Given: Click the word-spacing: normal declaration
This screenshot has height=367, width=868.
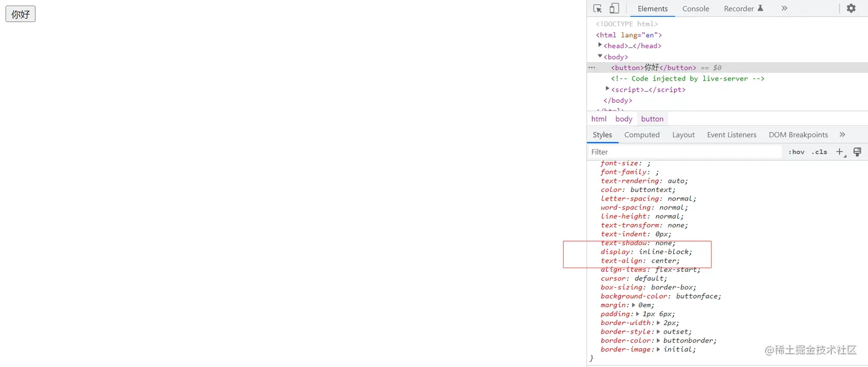Looking at the screenshot, I should pyautogui.click(x=644, y=207).
